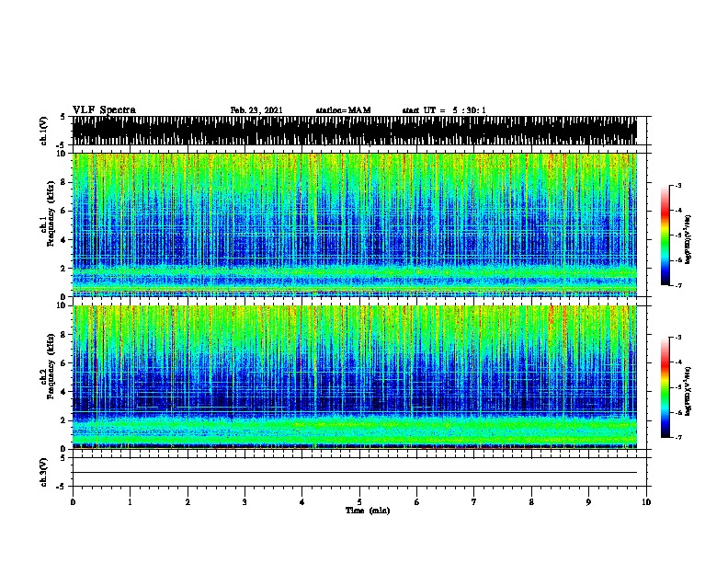Click the 'ch.1 Frequency (kHz)' axis label
Viewport: 728px width, 563px height.
pos(48,214)
